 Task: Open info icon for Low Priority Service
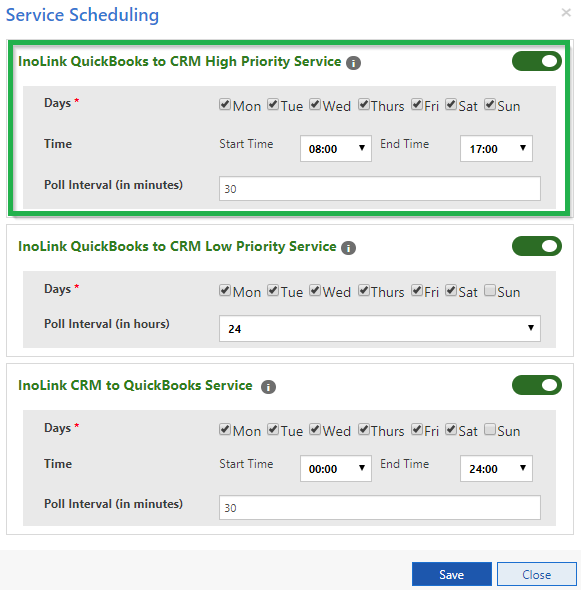348,248
